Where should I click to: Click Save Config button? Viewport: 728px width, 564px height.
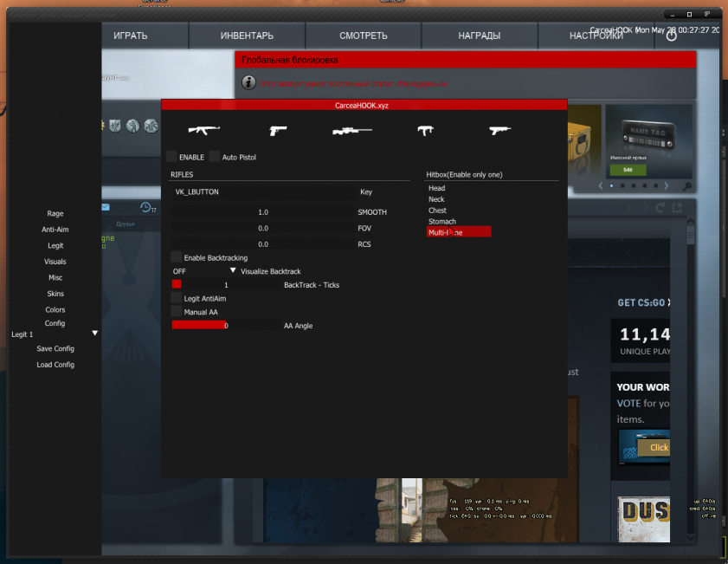(x=55, y=348)
